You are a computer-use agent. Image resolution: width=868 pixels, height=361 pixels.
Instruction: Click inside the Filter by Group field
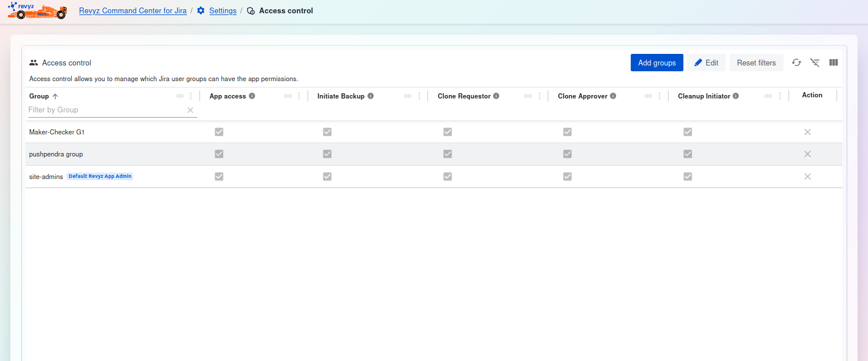tap(104, 110)
